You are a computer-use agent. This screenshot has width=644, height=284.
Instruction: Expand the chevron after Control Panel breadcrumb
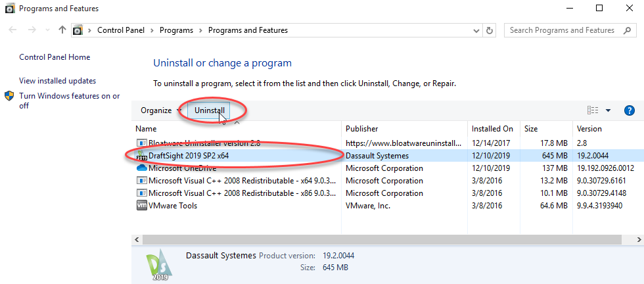click(x=152, y=30)
